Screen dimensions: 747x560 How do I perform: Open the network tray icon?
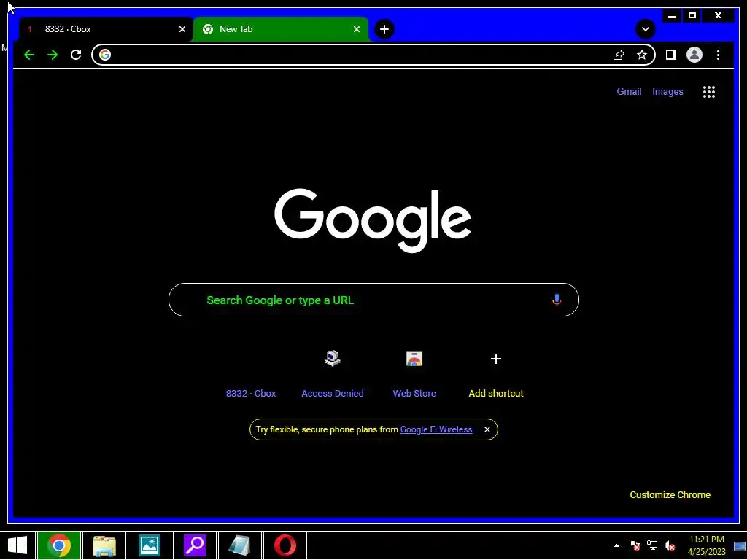(x=651, y=545)
